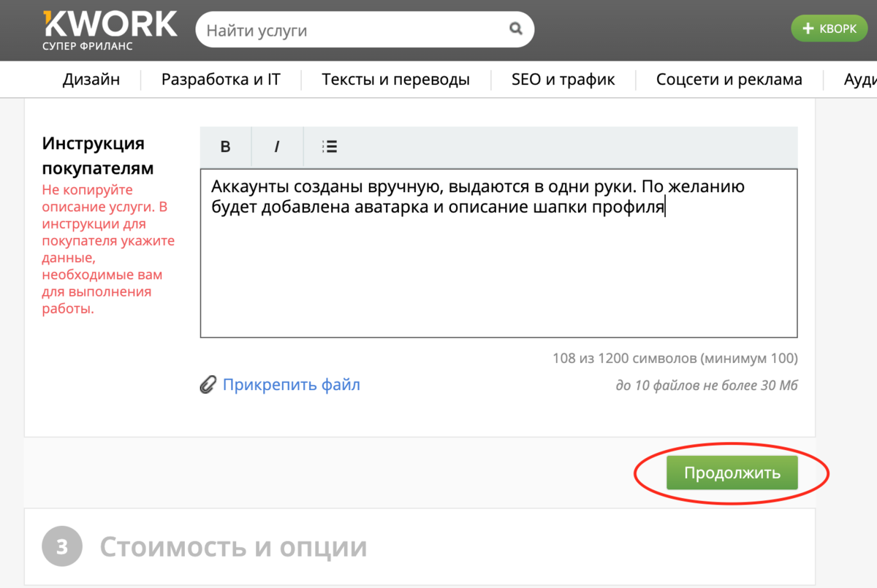
Task: Click the 'до 10 файлов не более 30 Мб' note
Action: (x=707, y=386)
